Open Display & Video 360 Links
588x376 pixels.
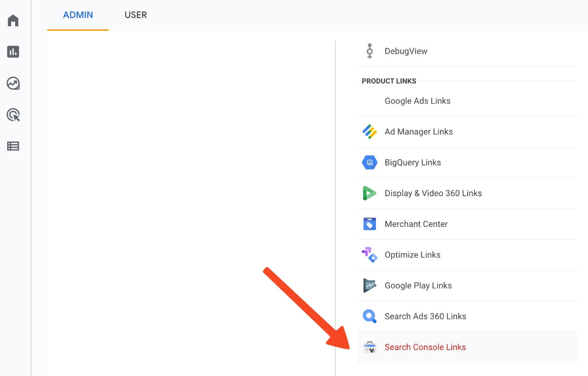coord(467,193)
